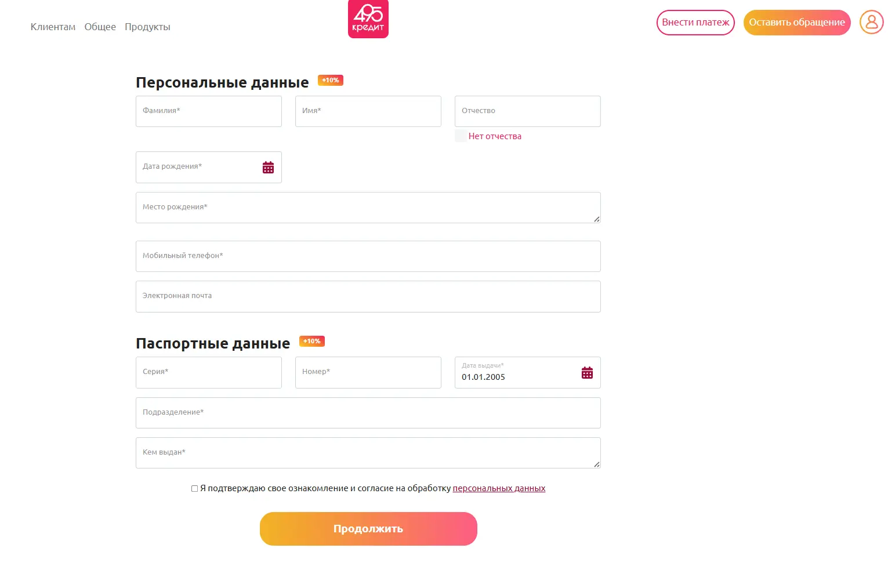Grab the Кем выдан resize handle
Image resolution: width=888 pixels, height=588 pixels.
tap(597, 464)
